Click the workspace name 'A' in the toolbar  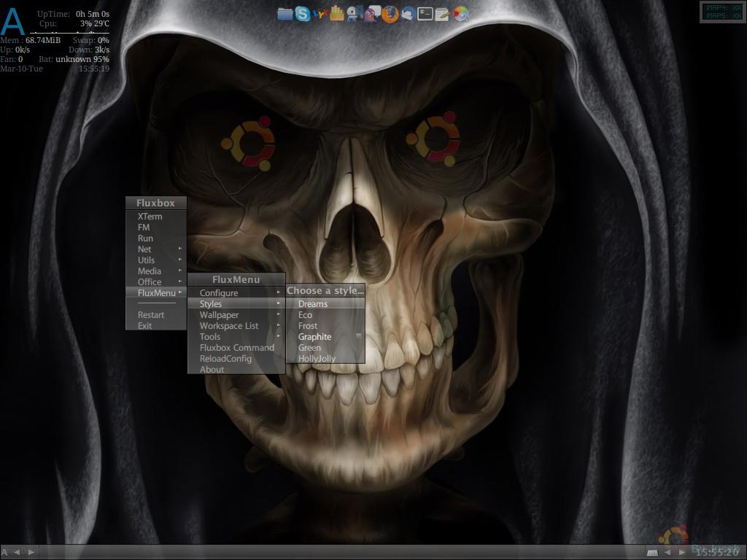coord(4,553)
